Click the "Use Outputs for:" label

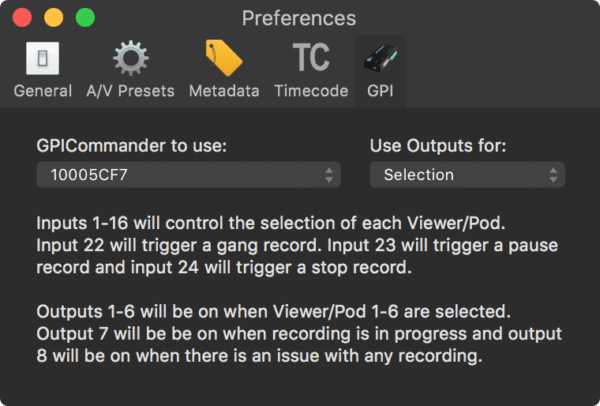point(438,146)
